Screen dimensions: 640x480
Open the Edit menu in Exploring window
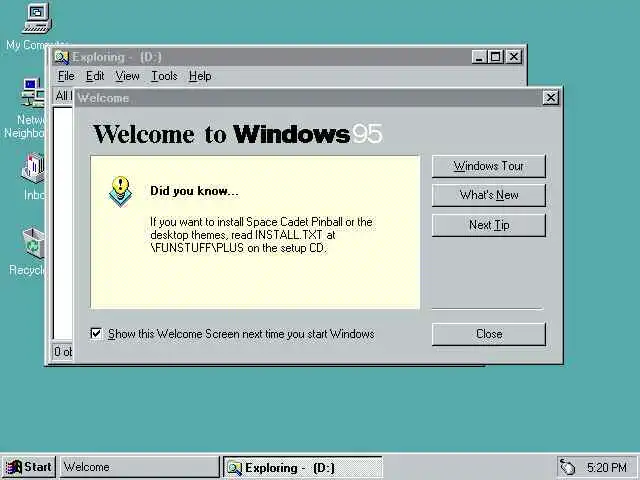tap(95, 76)
